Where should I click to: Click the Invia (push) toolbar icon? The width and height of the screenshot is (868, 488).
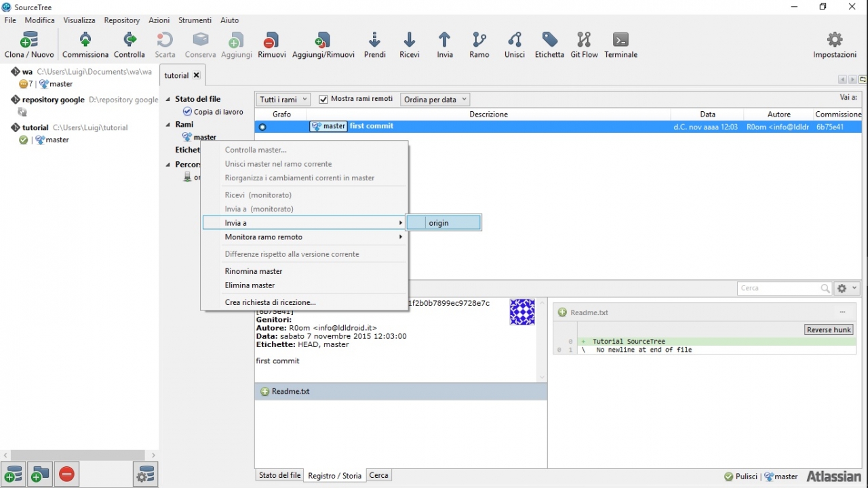click(445, 40)
